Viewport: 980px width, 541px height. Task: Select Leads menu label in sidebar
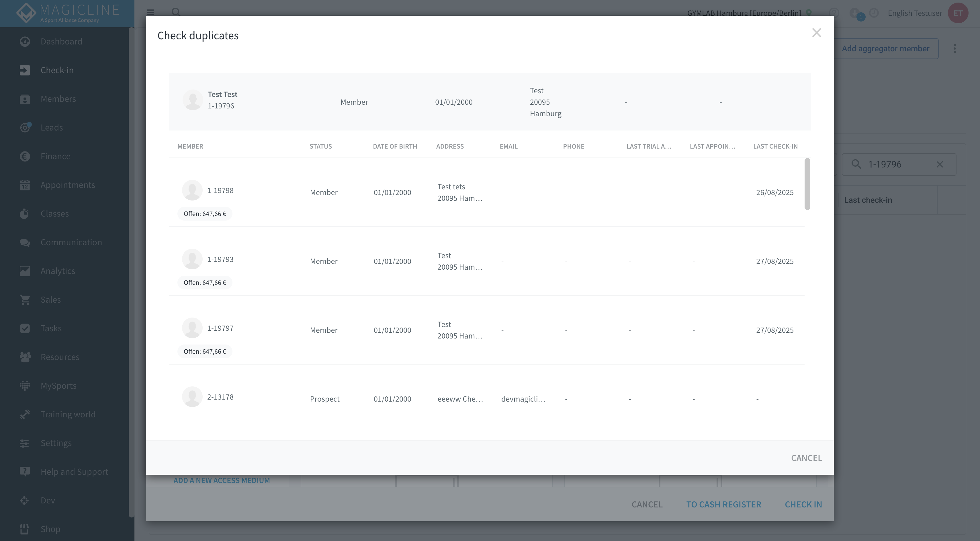pyautogui.click(x=52, y=127)
